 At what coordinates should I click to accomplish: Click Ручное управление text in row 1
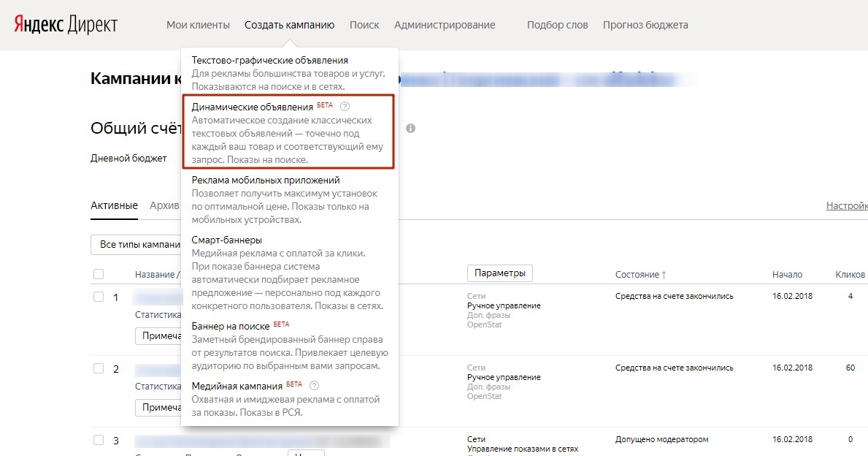504,306
